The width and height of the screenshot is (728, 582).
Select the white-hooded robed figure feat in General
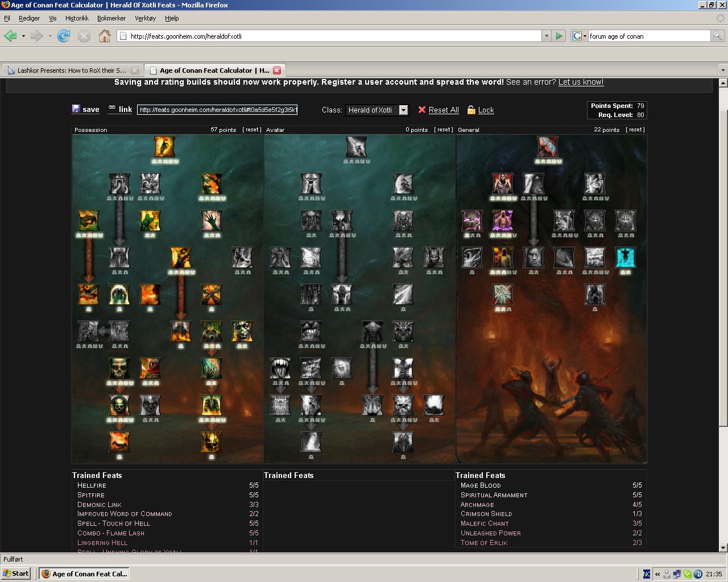pos(503,184)
